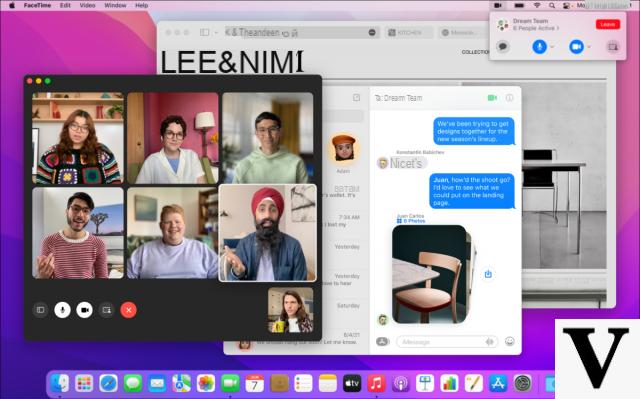Open Wi-Fi status in the menu bar
The height and width of the screenshot is (399, 640).
(x=537, y=5)
